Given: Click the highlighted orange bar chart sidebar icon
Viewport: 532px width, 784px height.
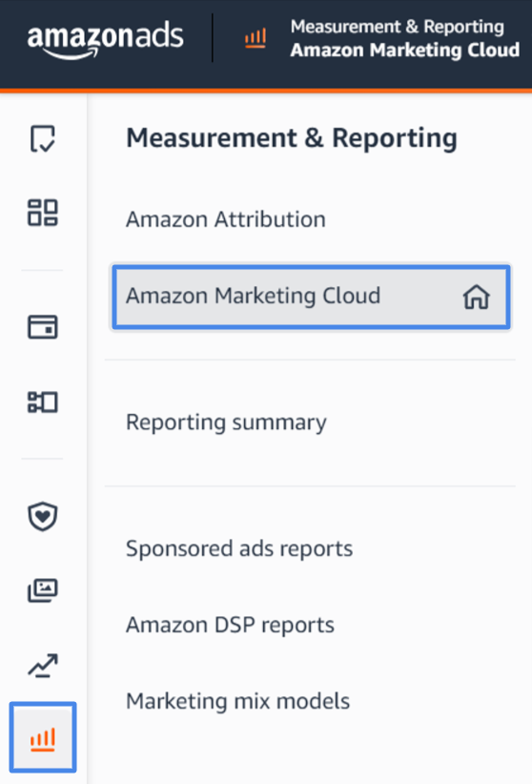Looking at the screenshot, I should 43,737.
